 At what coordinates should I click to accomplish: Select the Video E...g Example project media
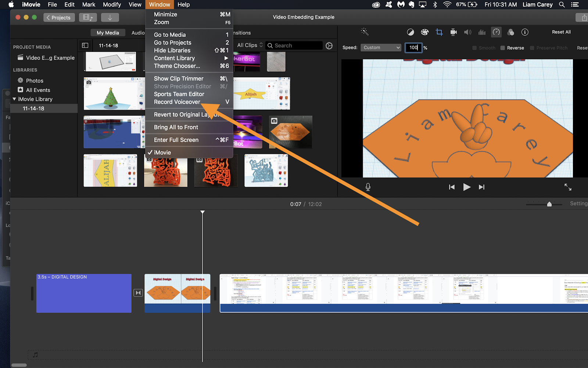click(x=46, y=58)
